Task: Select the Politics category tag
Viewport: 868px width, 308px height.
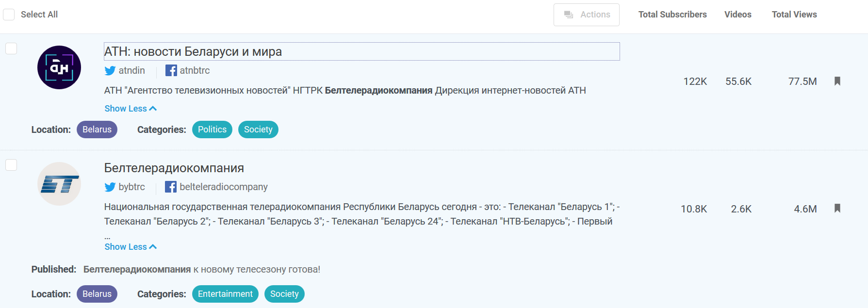Action: [212, 130]
